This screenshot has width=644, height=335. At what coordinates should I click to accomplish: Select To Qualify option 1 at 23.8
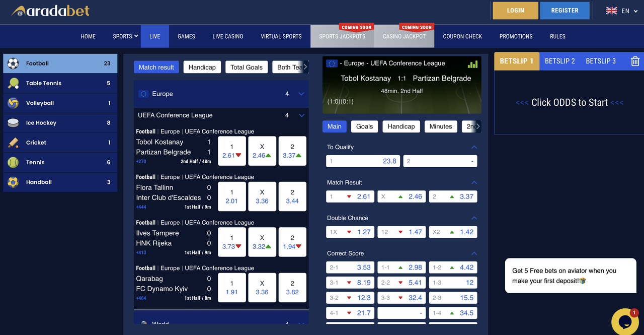[363, 161]
